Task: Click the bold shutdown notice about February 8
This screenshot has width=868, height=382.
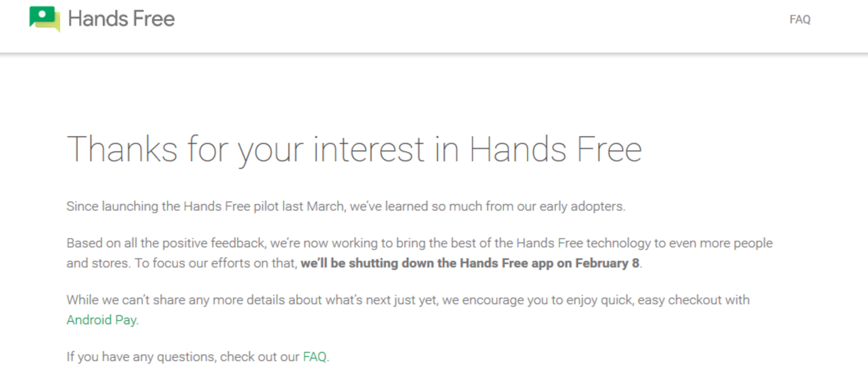Action: tap(470, 263)
